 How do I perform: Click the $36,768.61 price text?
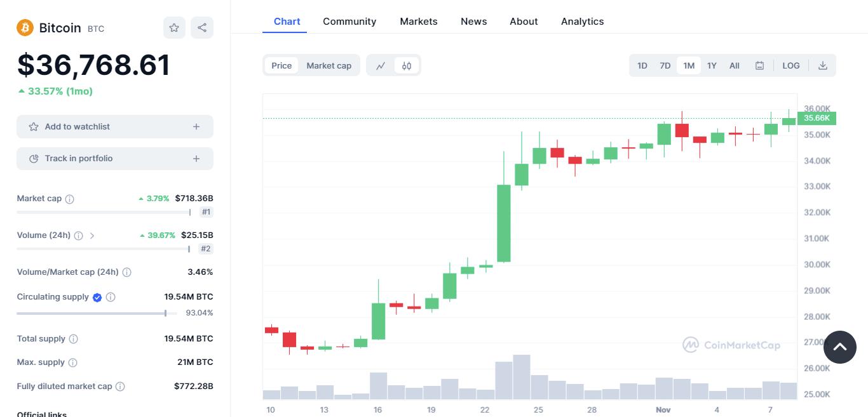(x=93, y=65)
